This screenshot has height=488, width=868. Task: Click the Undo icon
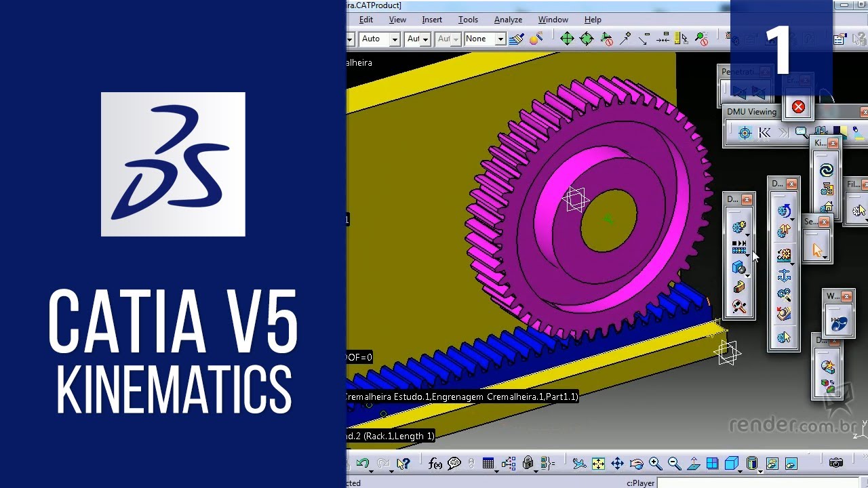point(363,464)
